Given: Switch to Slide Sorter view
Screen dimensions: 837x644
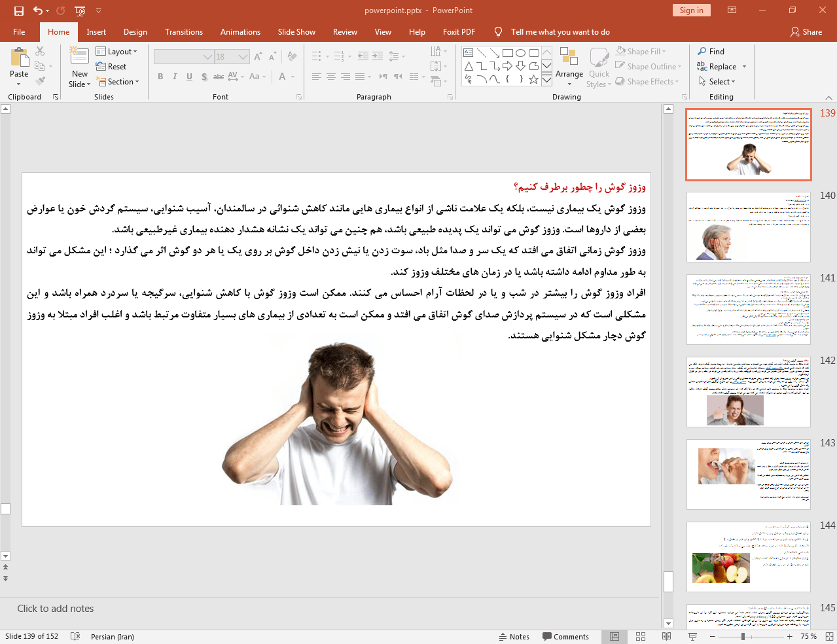Looking at the screenshot, I should point(641,636).
